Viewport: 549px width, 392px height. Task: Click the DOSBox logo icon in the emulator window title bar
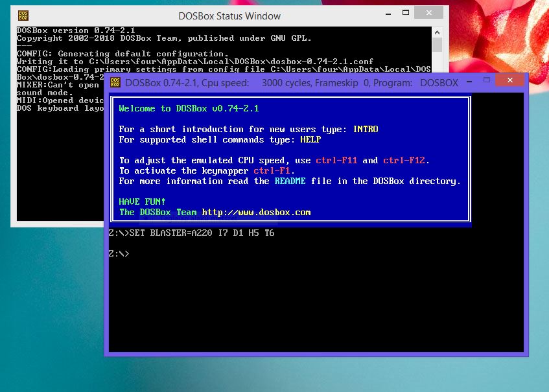[x=115, y=82]
